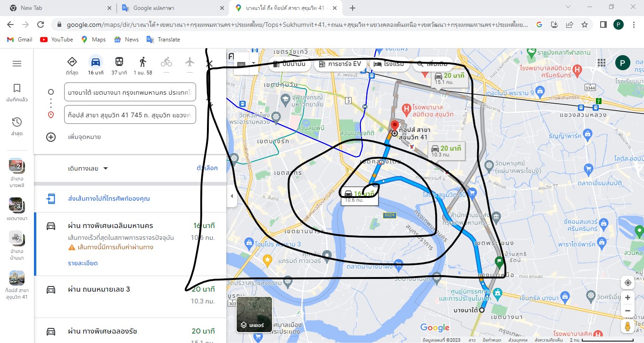This screenshot has width=644, height=343.
Task: Expand the leave now departure dropdown
Action: click(x=88, y=168)
